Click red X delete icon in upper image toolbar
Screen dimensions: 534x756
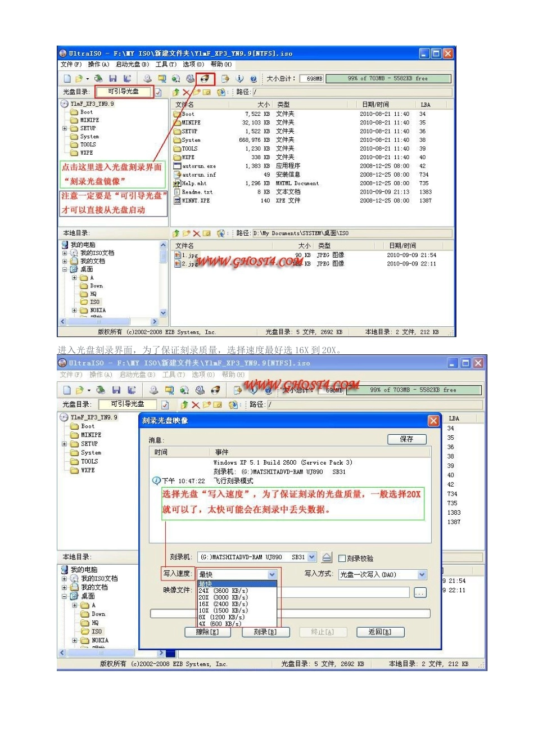click(186, 92)
